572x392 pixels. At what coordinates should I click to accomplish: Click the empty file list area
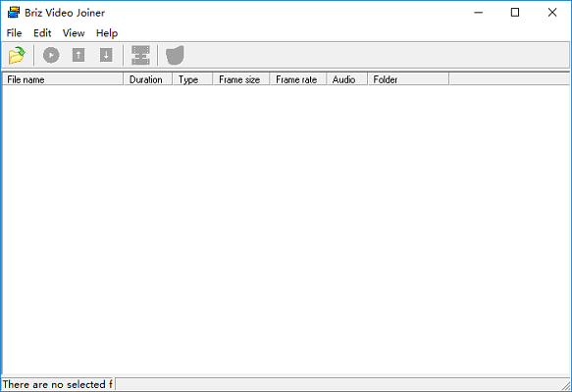pos(286,229)
